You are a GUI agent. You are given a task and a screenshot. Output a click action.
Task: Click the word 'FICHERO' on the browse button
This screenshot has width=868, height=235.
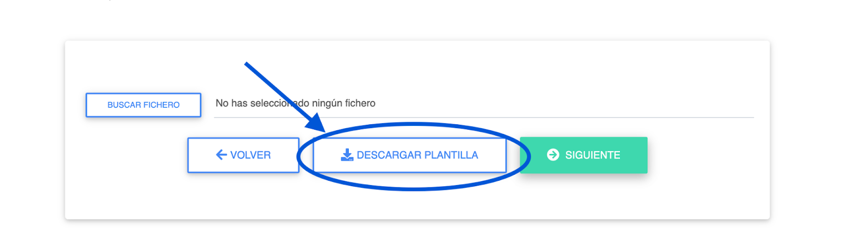click(161, 105)
